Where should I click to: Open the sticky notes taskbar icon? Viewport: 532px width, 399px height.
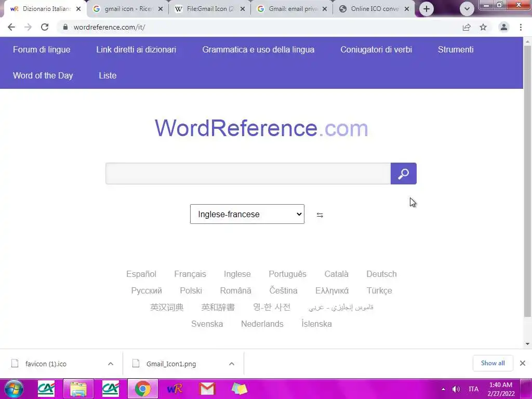pos(239,389)
